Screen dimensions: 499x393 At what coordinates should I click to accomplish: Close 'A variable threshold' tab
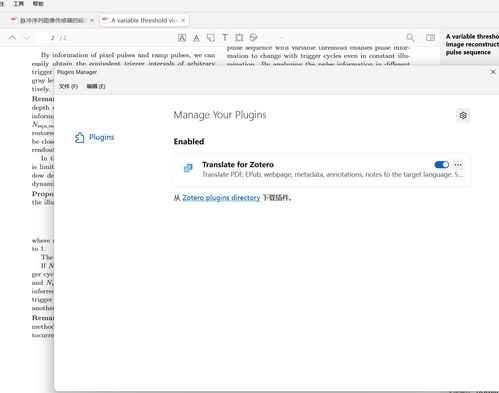point(183,20)
